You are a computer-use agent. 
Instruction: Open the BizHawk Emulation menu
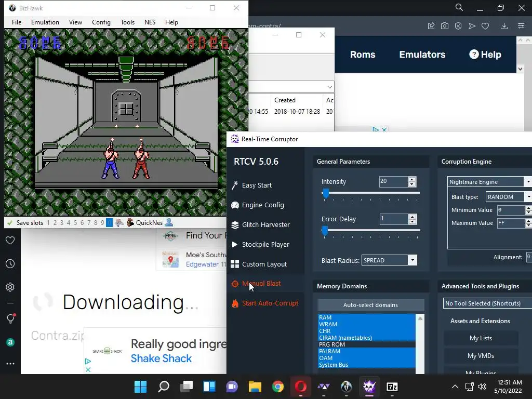(x=45, y=22)
